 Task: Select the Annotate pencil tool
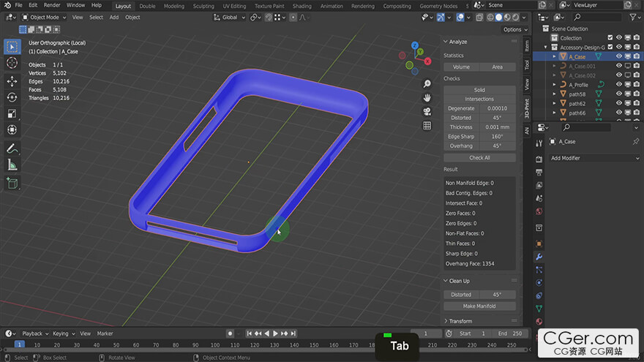(x=12, y=148)
